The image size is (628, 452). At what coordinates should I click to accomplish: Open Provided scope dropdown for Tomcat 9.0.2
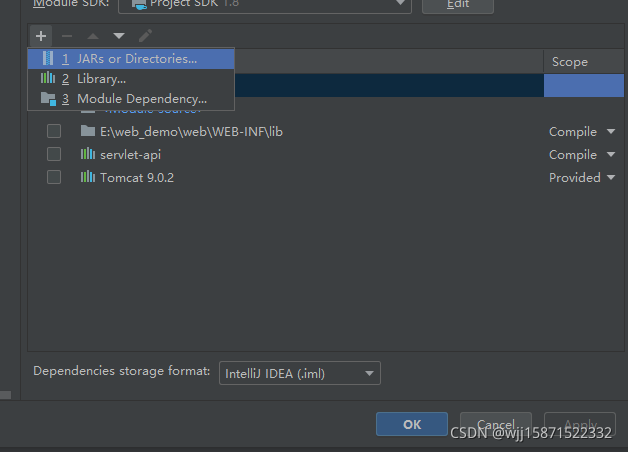point(611,177)
